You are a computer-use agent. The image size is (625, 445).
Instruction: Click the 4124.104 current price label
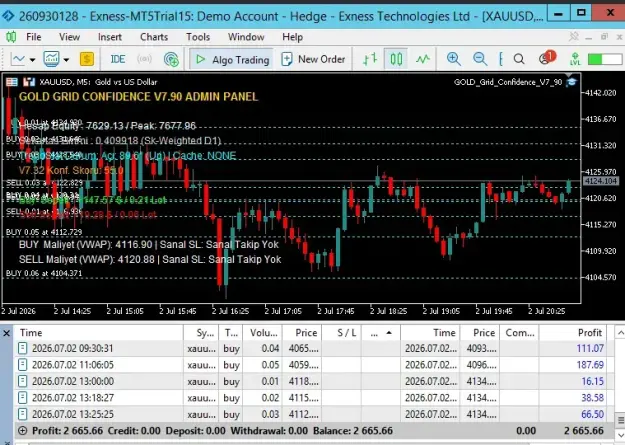coord(601,181)
